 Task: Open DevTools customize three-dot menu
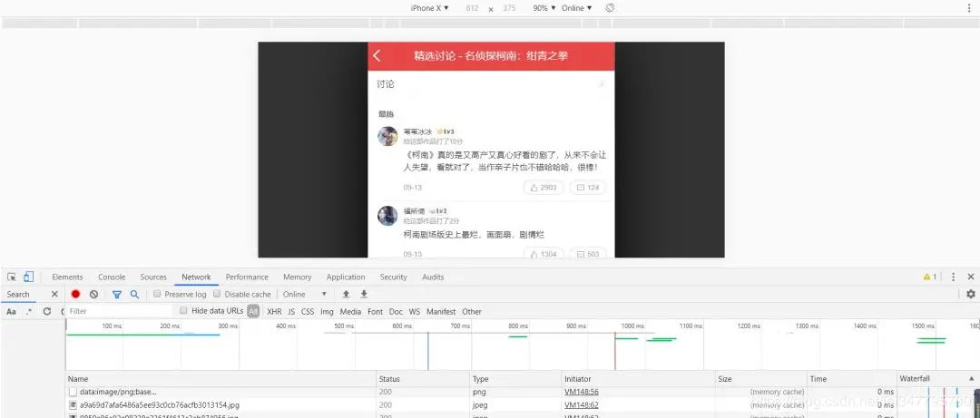(953, 277)
